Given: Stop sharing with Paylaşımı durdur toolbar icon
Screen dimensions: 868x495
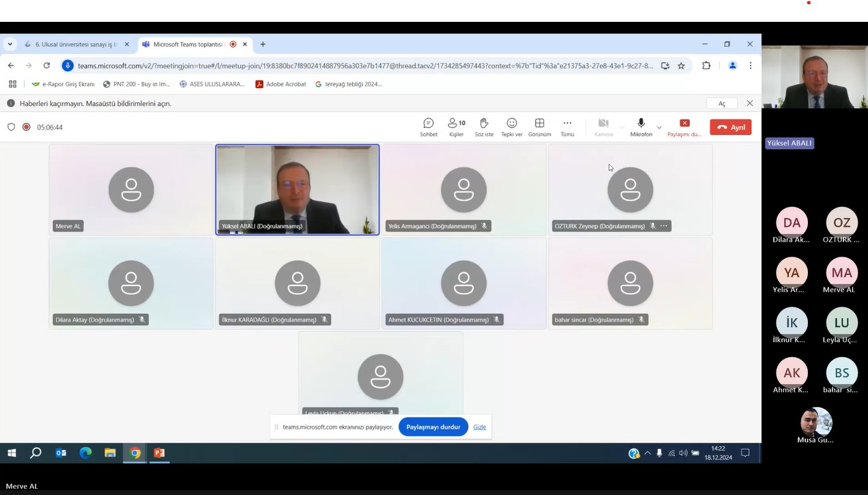Looking at the screenshot, I should 684,126.
